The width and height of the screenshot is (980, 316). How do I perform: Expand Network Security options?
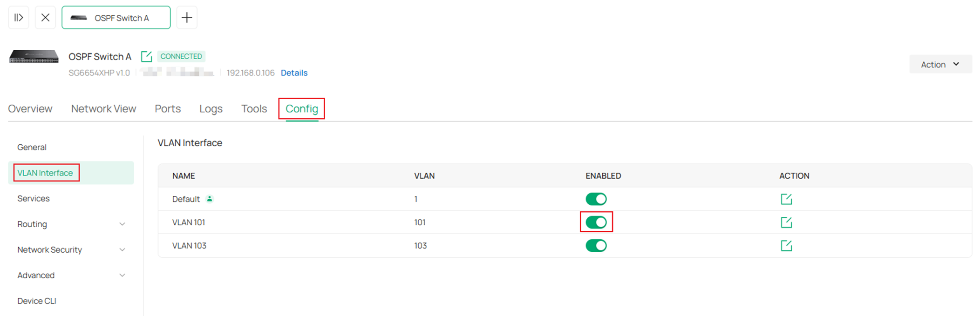click(x=122, y=249)
